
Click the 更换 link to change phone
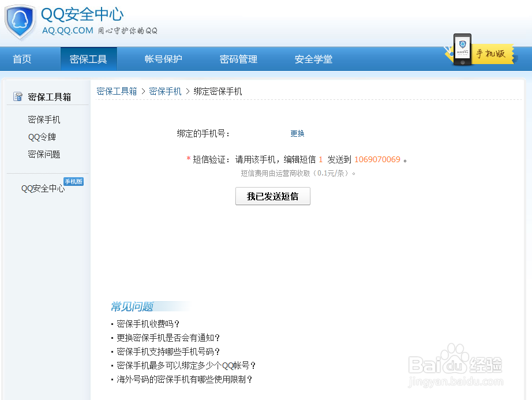point(297,133)
